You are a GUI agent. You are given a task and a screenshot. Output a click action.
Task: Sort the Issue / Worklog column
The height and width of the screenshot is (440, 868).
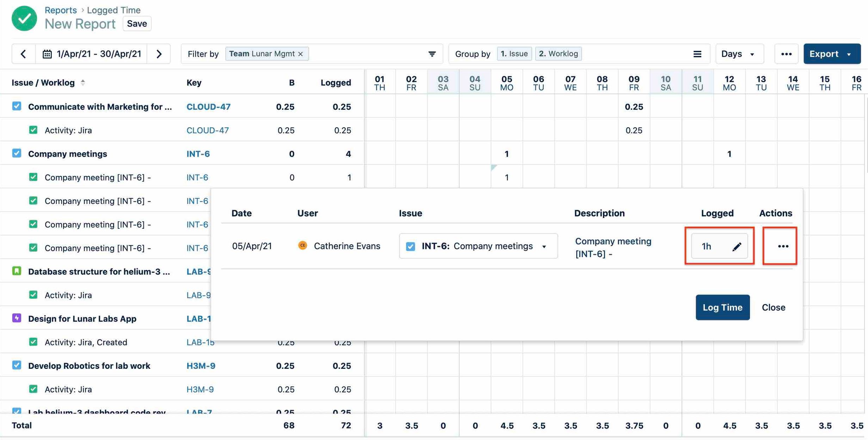coord(82,82)
